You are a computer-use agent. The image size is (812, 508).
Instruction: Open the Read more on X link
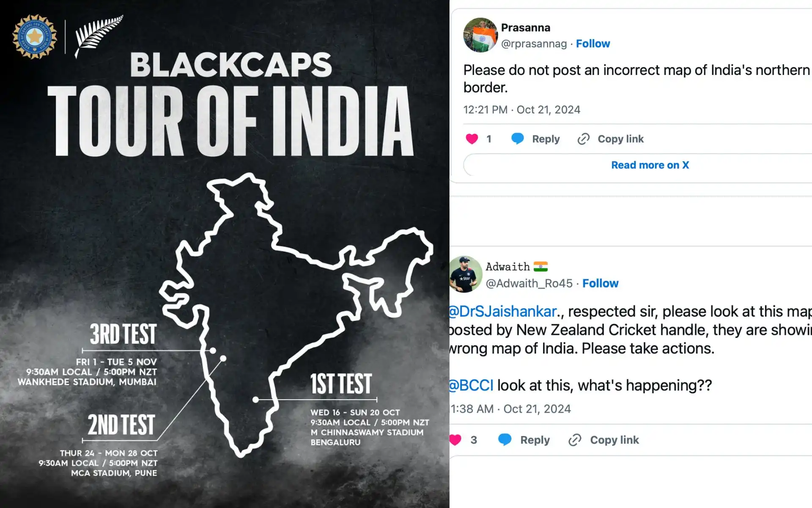coord(649,165)
